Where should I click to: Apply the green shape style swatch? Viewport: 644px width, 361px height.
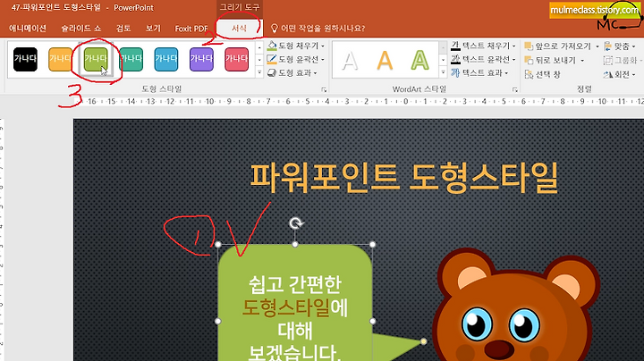96,59
